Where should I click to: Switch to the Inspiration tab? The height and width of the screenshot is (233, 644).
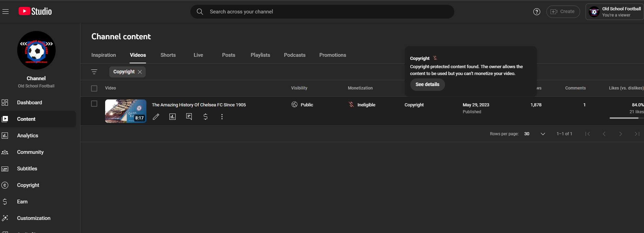(103, 55)
